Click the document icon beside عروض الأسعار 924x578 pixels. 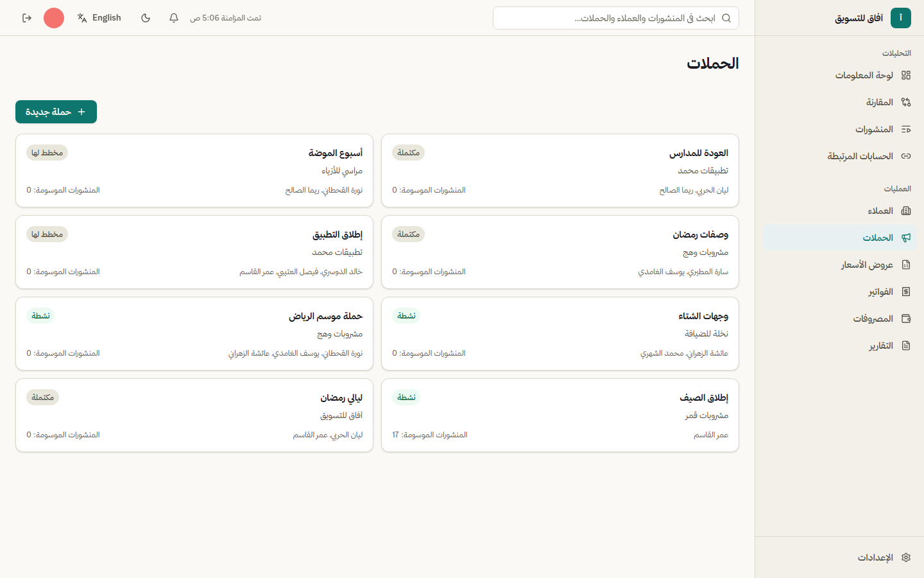click(906, 265)
